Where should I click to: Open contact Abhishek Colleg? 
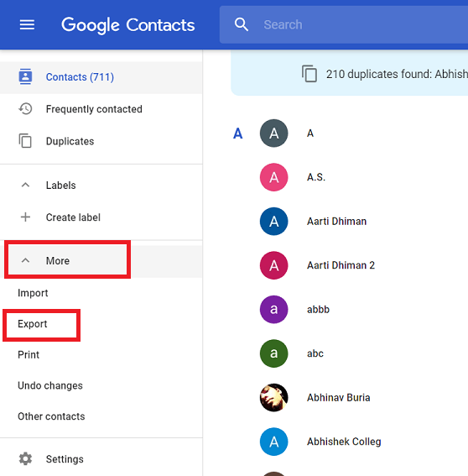tap(344, 442)
